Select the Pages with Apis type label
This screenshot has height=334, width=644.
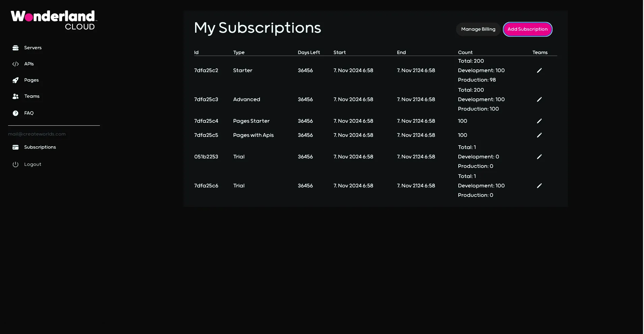(x=253, y=135)
